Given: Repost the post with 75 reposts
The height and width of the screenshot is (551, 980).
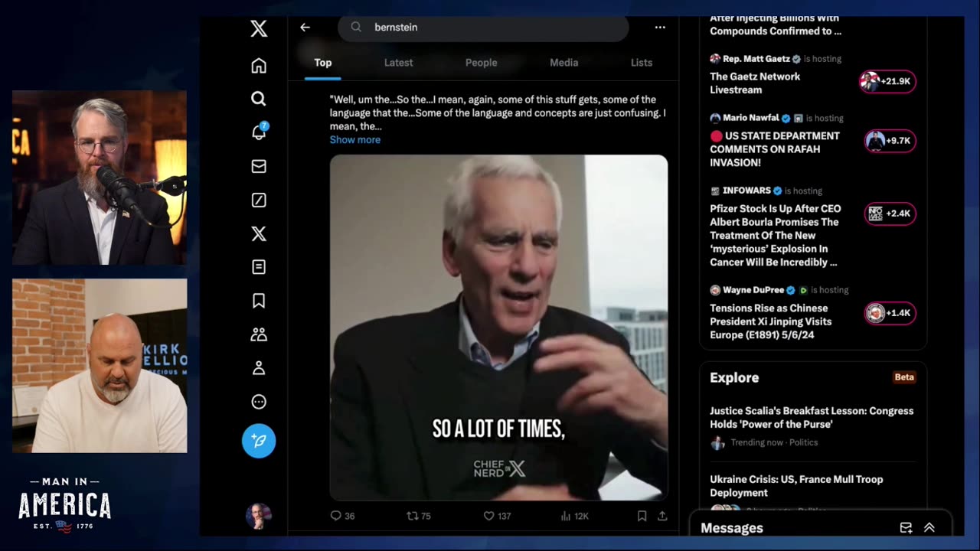Looking at the screenshot, I should click(419, 516).
